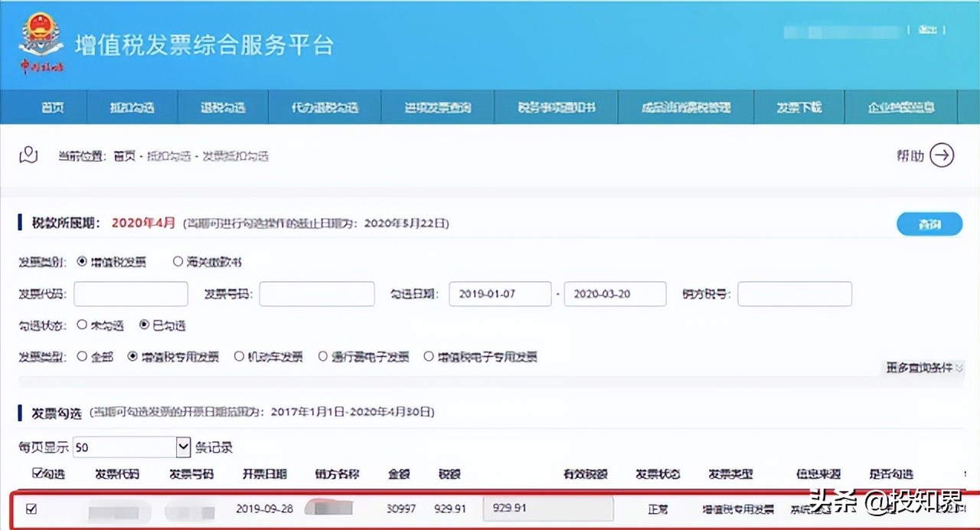
Task: Go to the 成品油消费税管理 tab
Action: (686, 107)
